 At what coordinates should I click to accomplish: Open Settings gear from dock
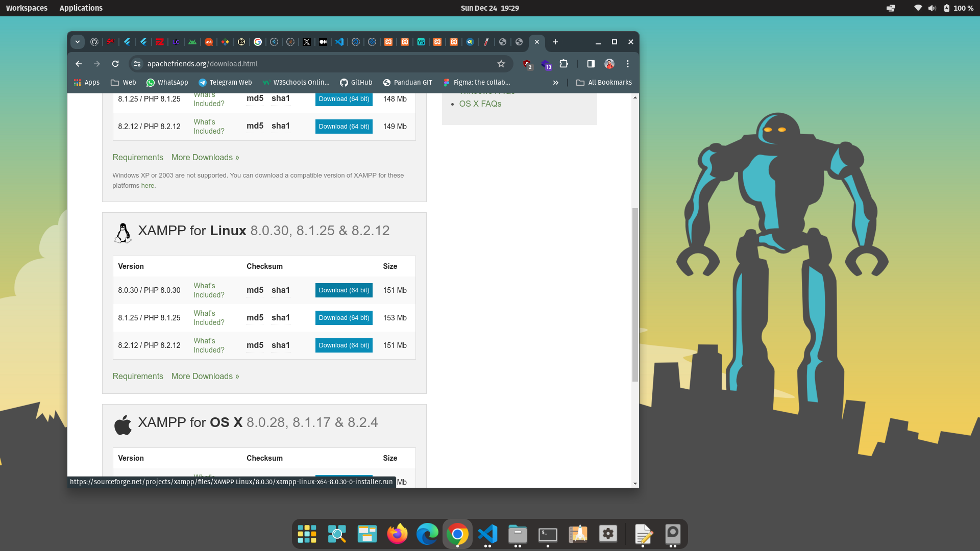click(608, 534)
